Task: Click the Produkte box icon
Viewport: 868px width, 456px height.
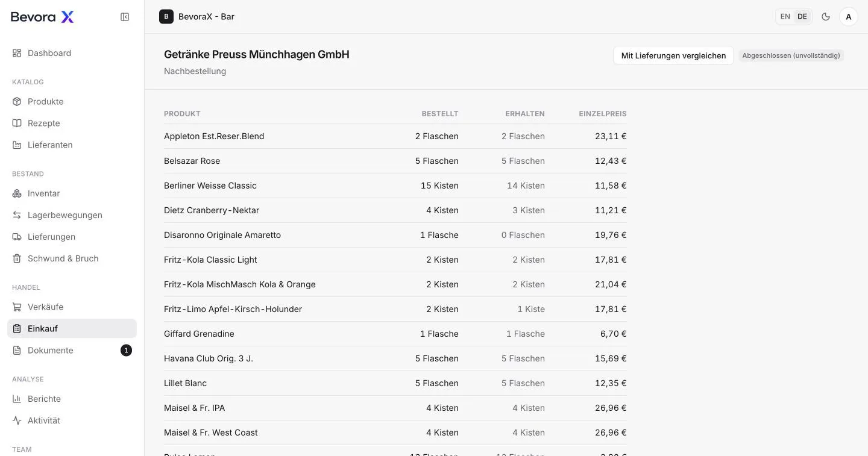Action: click(17, 102)
